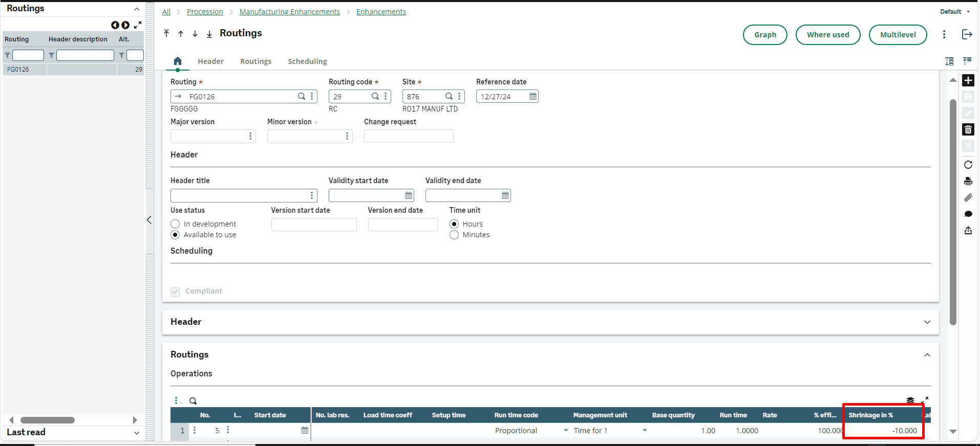Click the left panel horizontal scrollbar
The width and height of the screenshot is (980, 446).
(x=48, y=420)
